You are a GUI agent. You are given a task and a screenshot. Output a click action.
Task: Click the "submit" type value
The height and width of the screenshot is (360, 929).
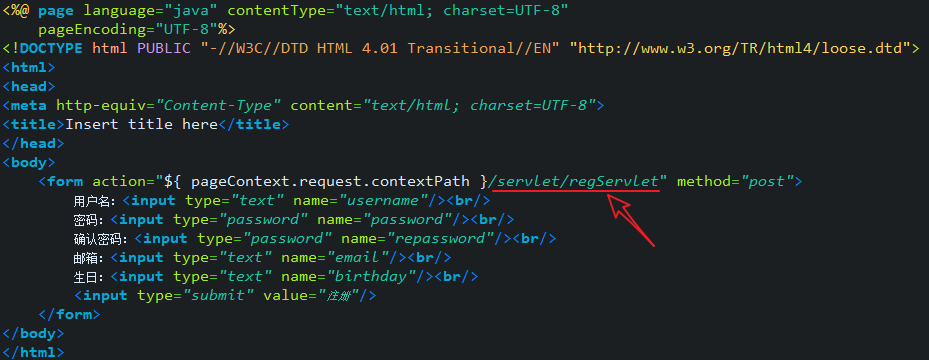[x=217, y=295]
